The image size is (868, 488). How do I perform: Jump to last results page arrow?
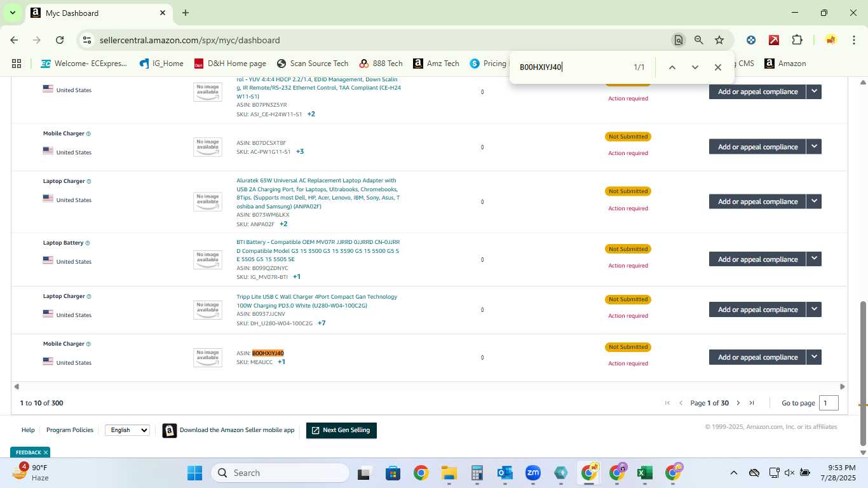[x=752, y=403]
